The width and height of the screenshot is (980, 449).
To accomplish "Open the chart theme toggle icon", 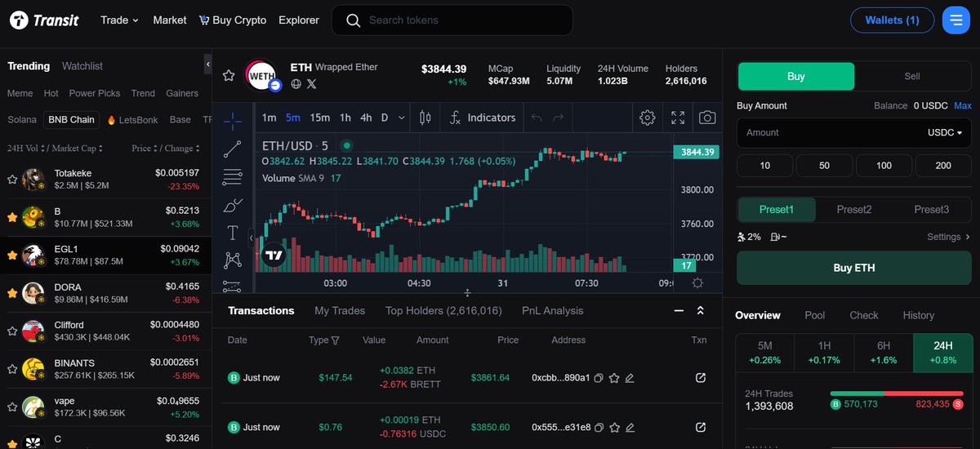I will (697, 282).
